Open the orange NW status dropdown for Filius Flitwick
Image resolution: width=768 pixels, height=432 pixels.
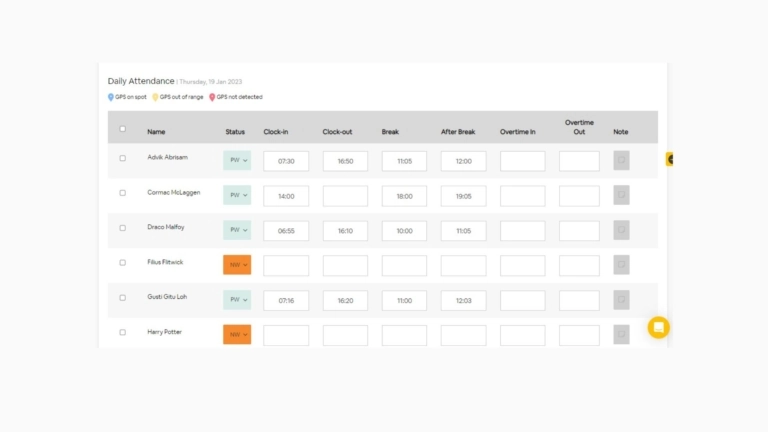click(237, 265)
